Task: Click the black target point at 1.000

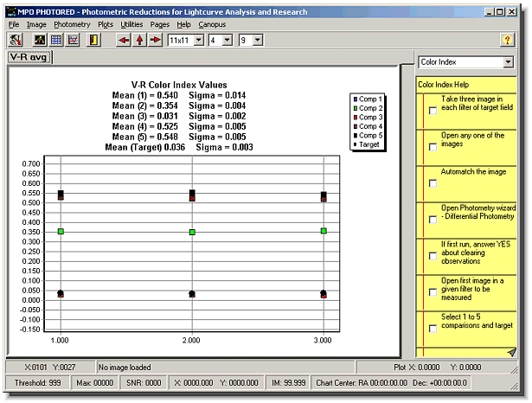Action: pyautogui.click(x=61, y=293)
